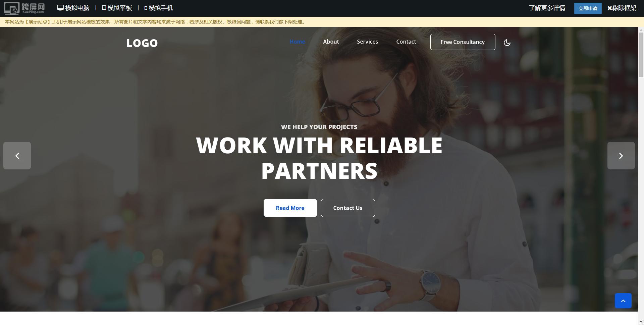The image size is (644, 325).
Task: Open the Contact nav item
Action: (406, 42)
